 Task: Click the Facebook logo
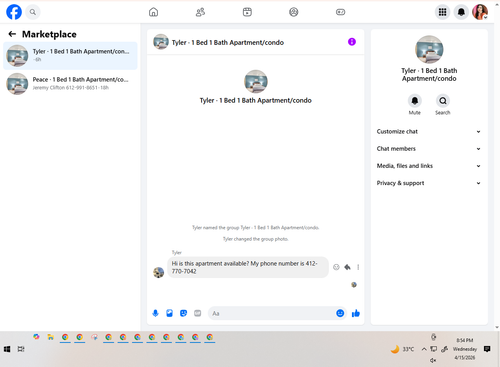click(x=14, y=12)
